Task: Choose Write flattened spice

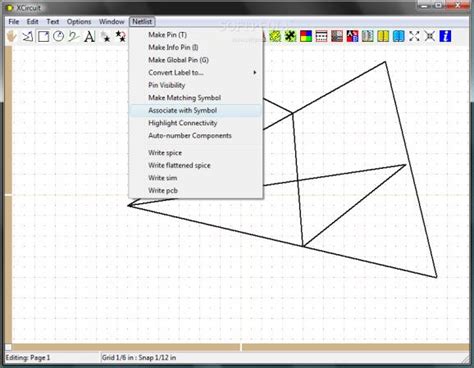Action: pos(196,165)
